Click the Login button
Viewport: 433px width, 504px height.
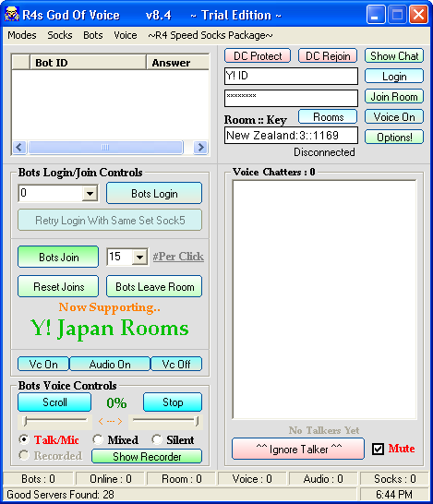(394, 77)
